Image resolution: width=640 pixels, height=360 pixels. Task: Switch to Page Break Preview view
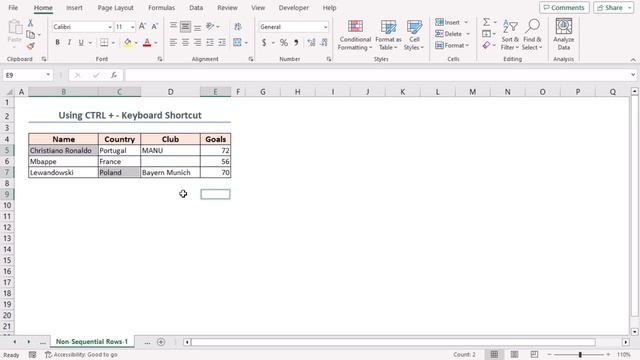tap(534, 354)
